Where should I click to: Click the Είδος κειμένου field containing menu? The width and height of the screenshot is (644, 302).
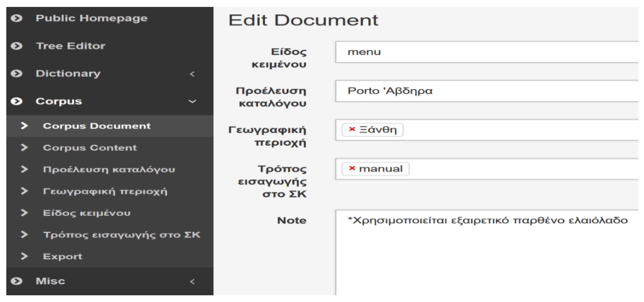[x=488, y=52]
